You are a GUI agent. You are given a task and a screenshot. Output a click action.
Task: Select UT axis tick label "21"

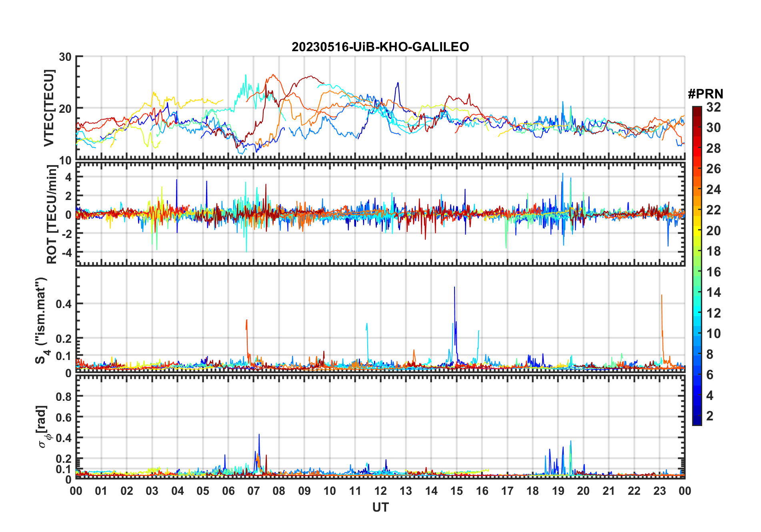click(x=609, y=491)
